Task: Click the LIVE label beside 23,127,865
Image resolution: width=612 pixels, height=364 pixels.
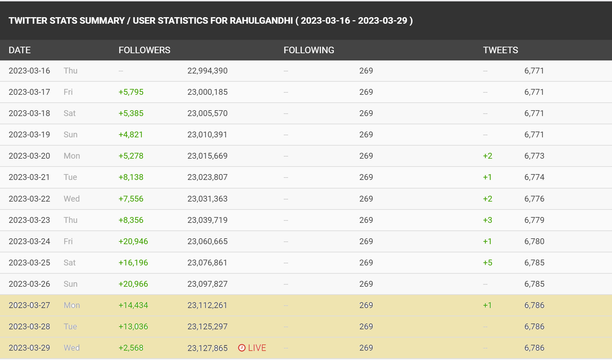Action: (257, 348)
